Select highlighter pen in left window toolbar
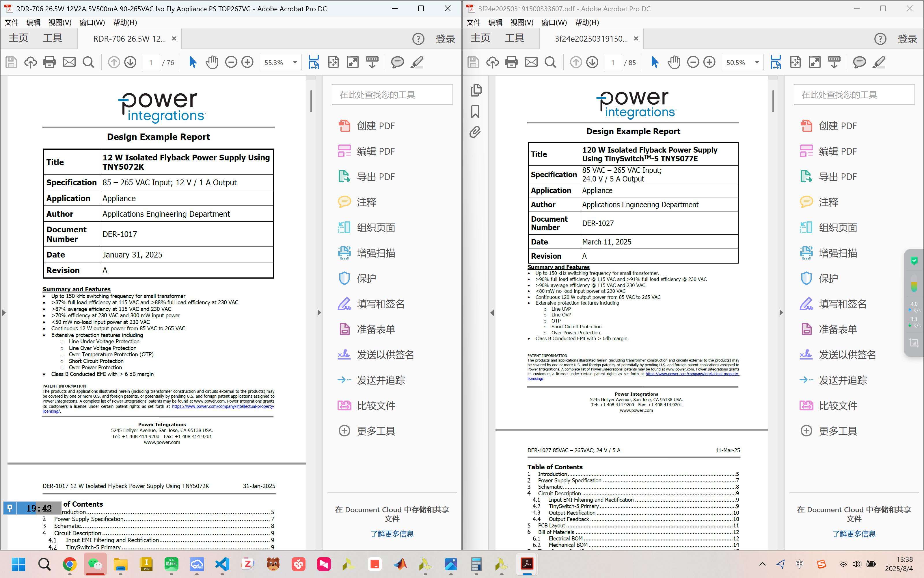The image size is (924, 578). point(417,62)
